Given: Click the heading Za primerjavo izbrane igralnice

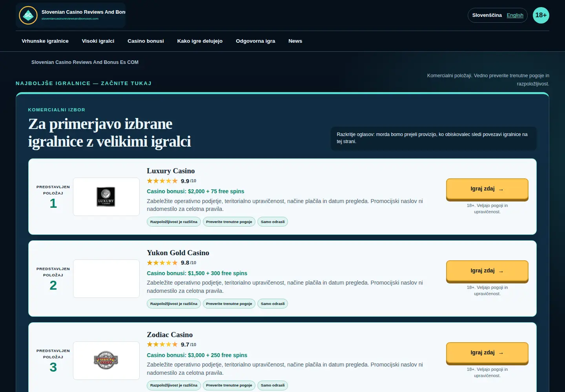Looking at the screenshot, I should [x=109, y=132].
